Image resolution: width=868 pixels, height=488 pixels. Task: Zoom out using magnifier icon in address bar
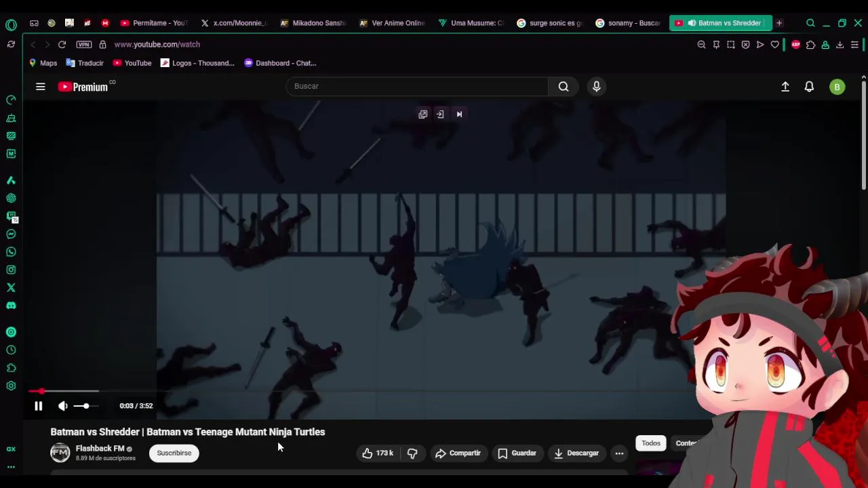click(701, 45)
